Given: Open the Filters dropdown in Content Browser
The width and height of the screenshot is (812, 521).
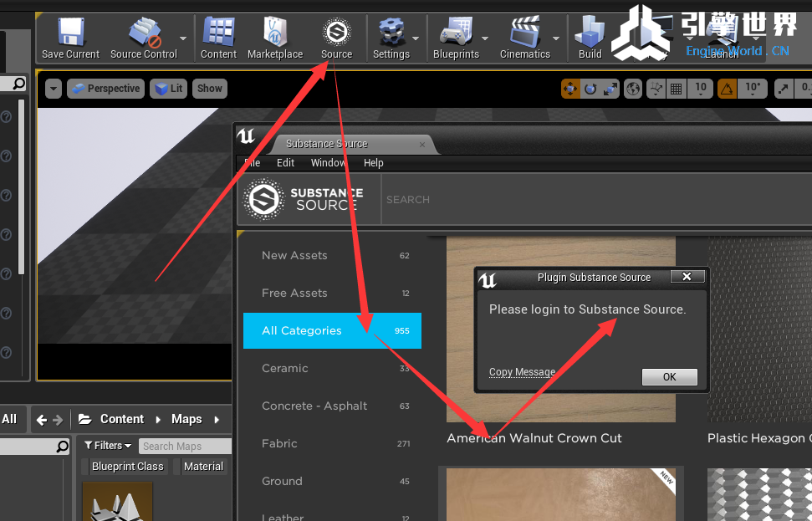Looking at the screenshot, I should coord(108,446).
